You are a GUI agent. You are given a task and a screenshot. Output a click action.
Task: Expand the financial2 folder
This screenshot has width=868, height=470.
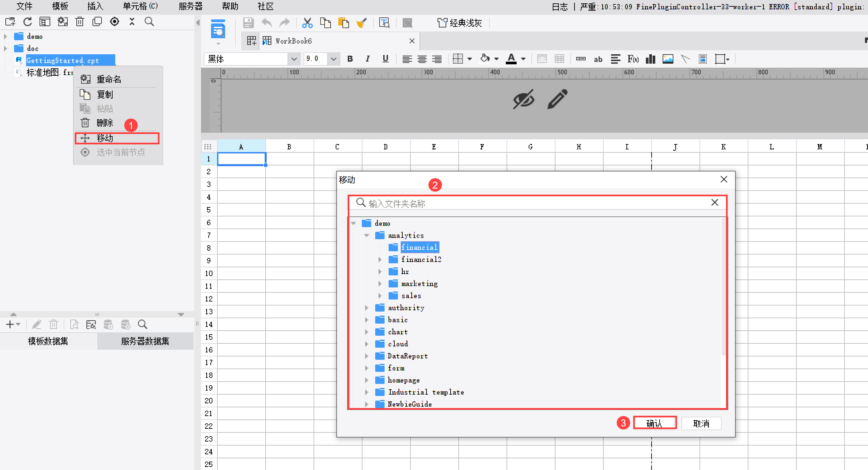point(380,259)
